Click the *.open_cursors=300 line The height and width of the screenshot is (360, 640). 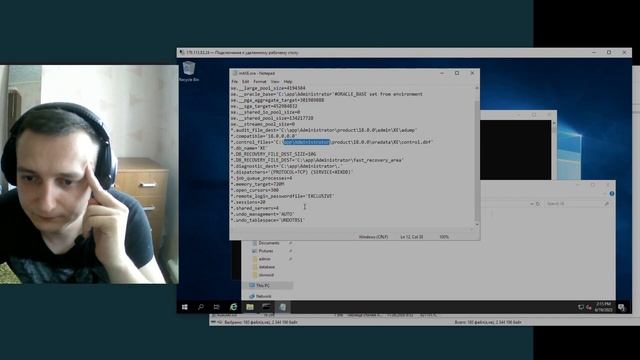255,190
